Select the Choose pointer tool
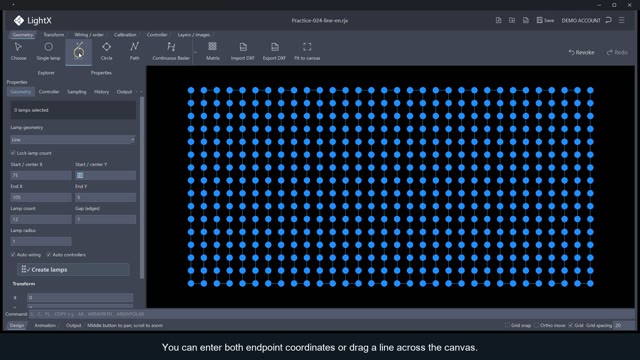Viewport: 640px width, 360px height. 18,52
